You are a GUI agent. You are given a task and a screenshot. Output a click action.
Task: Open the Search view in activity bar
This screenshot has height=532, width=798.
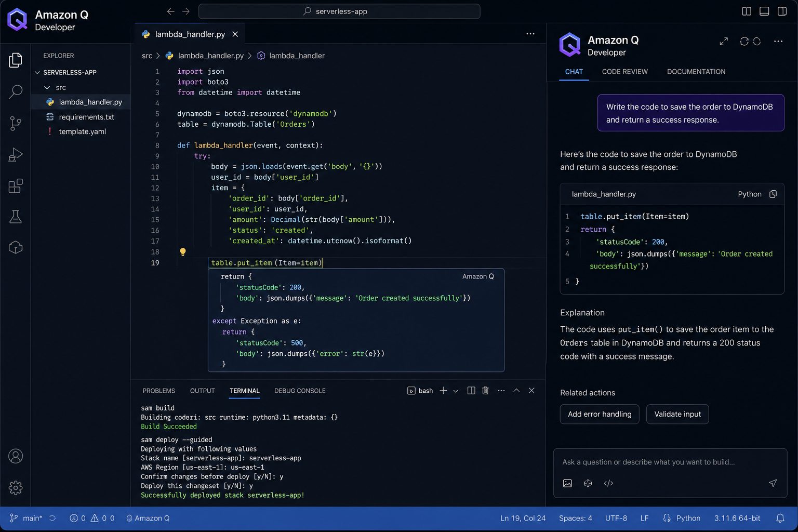[16, 92]
